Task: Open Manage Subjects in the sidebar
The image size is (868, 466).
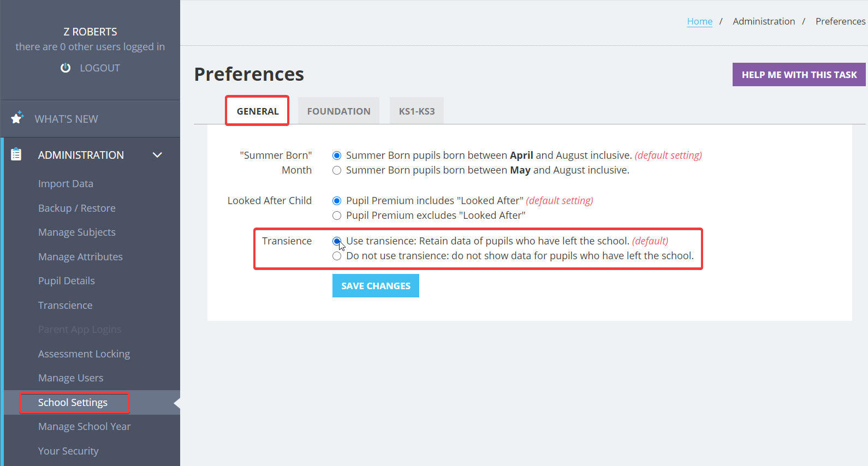Action: (77, 232)
